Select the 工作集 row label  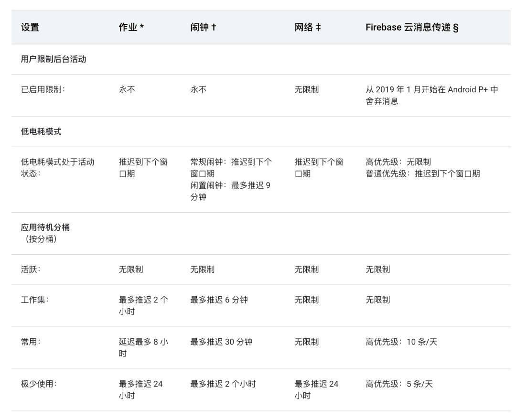click(x=34, y=300)
